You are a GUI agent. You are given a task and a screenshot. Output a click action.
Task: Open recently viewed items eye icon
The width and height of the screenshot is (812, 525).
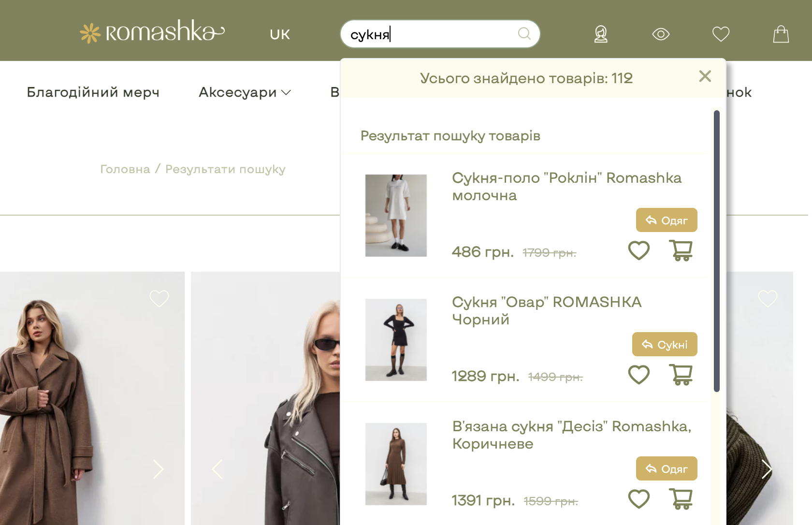(x=661, y=34)
